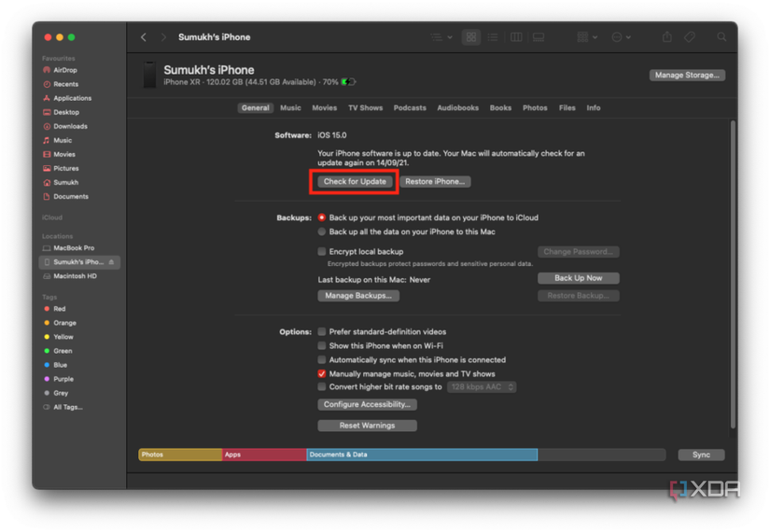
Task: Go back with the toolbar back arrow
Action: click(x=144, y=37)
